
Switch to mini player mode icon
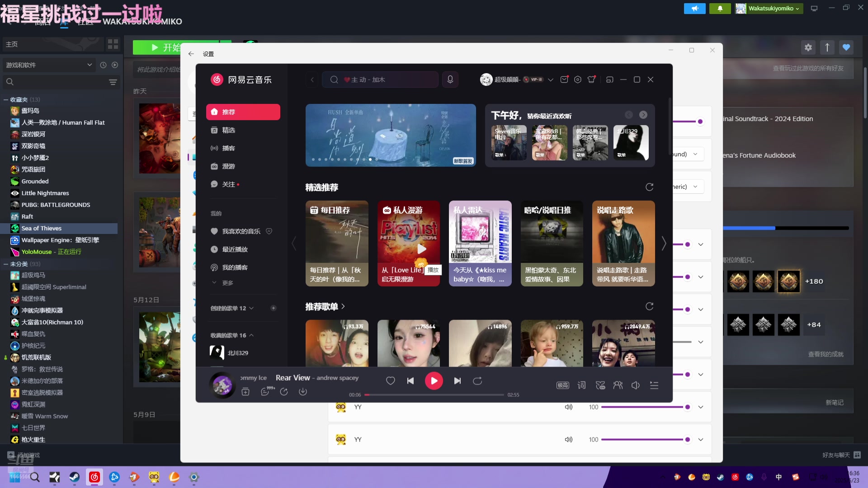click(609, 80)
